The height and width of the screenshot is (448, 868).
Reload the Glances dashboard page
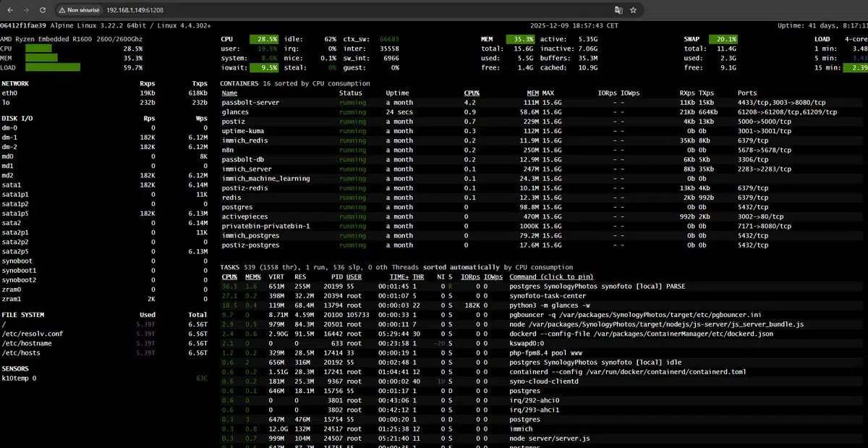[43, 10]
